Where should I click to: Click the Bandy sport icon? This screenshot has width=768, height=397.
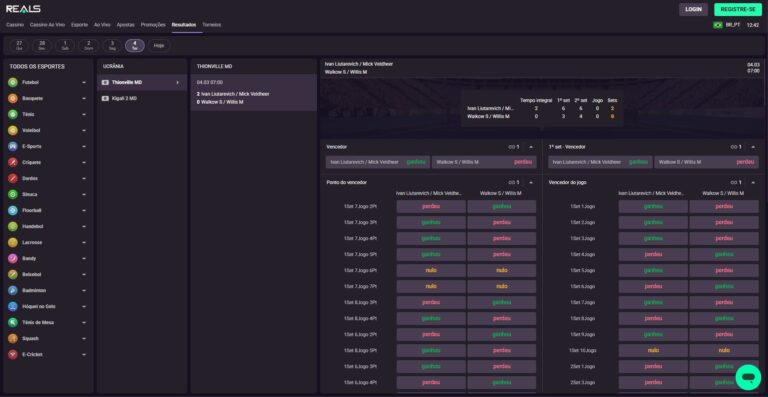[x=13, y=258]
